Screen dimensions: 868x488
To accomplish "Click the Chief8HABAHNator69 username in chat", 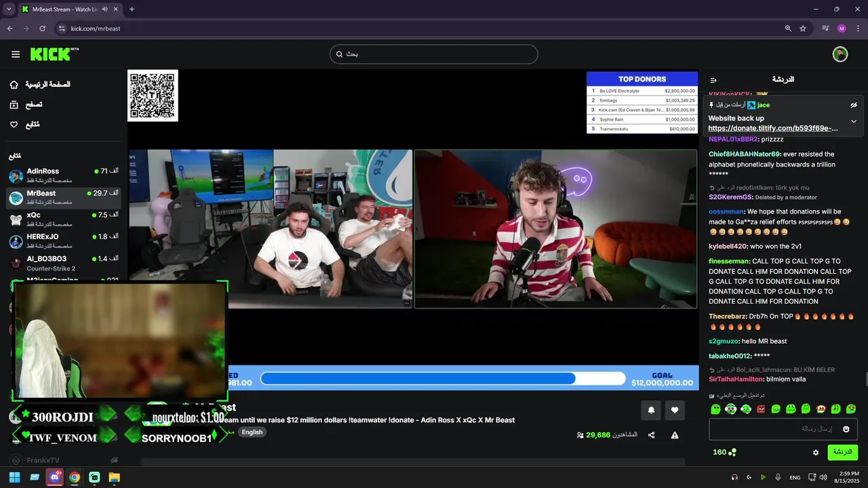I will (745, 155).
